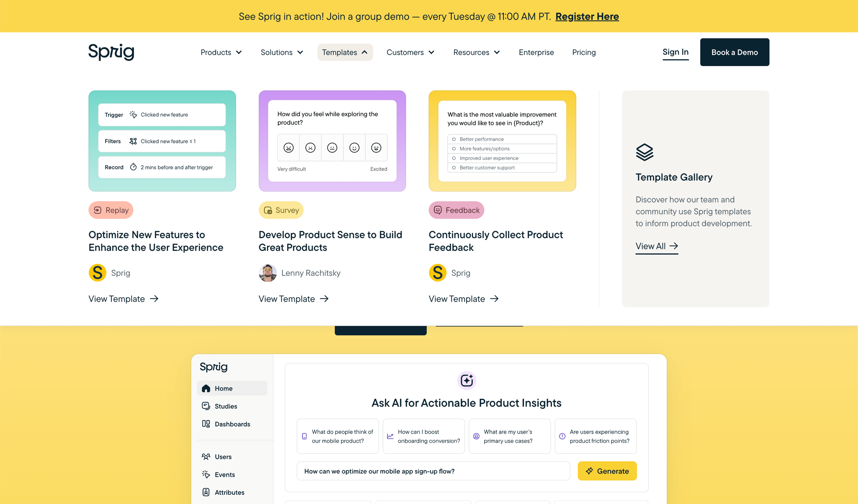
Task: Click the Events icon in the sidebar
Action: tap(206, 475)
